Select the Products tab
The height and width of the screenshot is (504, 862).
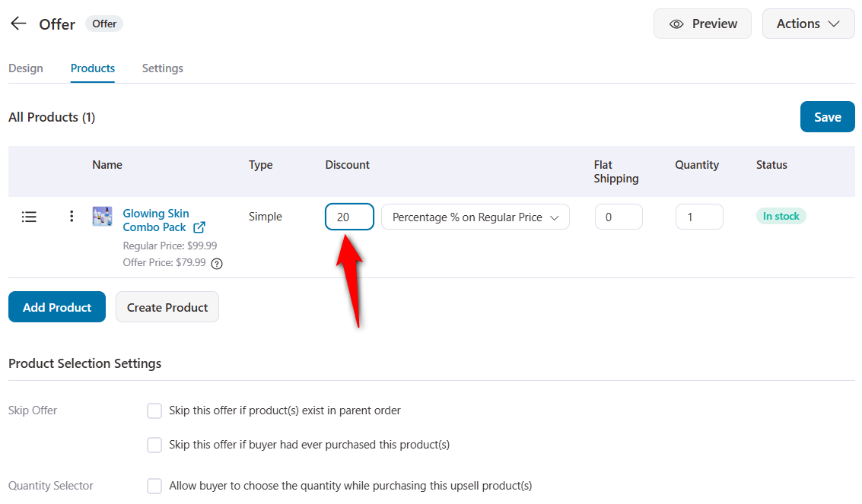(x=92, y=68)
